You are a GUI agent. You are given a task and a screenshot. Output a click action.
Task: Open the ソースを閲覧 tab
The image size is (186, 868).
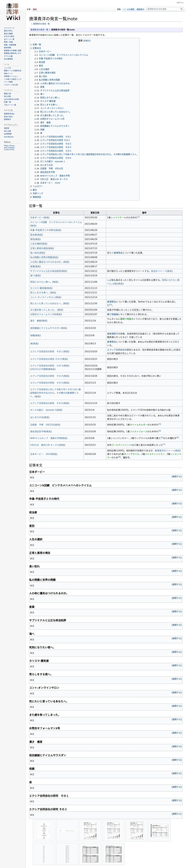[129, 9]
